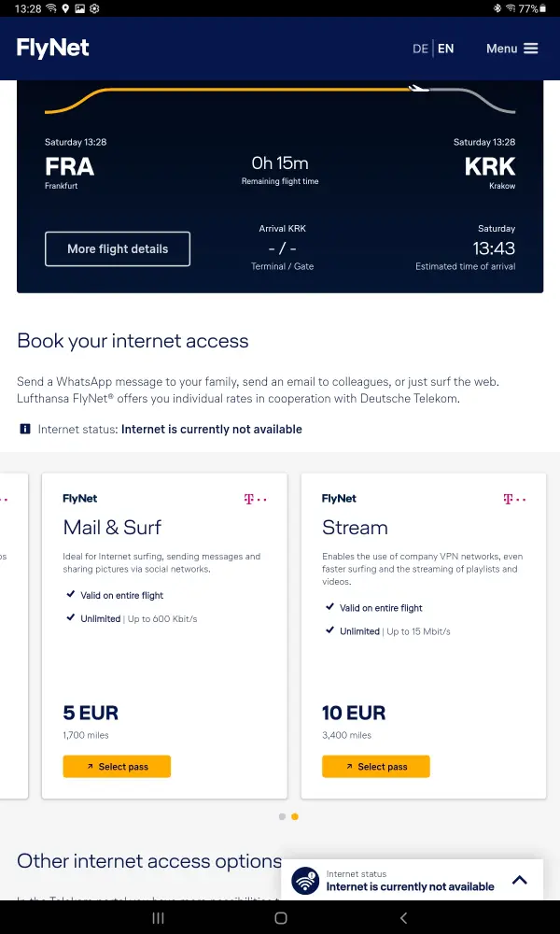Screen dimensions: 560x934
Task: Tap the Android back navigation button
Action: coord(403,919)
